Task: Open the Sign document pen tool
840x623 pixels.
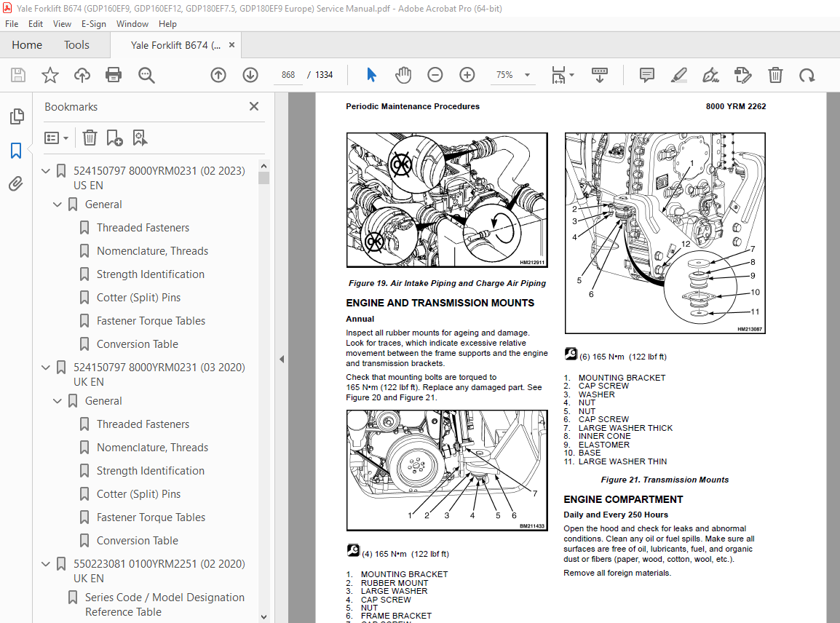Action: [x=711, y=75]
